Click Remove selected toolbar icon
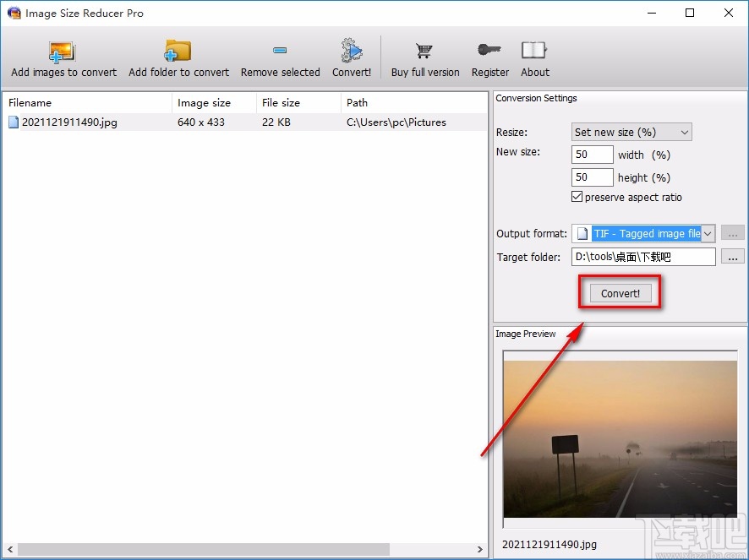The image size is (749, 560). coord(280,50)
